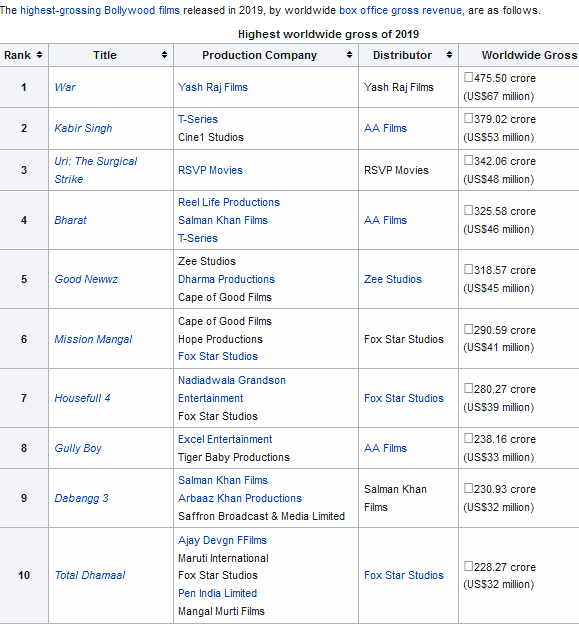This screenshot has width=579, height=628.
Task: Click rank number 10 cell
Action: [24, 575]
